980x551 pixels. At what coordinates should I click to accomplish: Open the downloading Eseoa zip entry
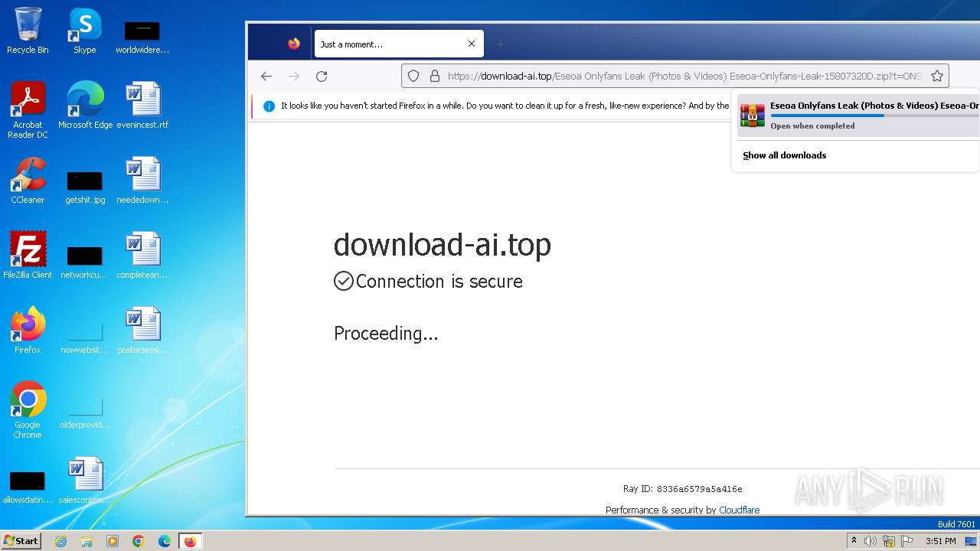(x=858, y=116)
